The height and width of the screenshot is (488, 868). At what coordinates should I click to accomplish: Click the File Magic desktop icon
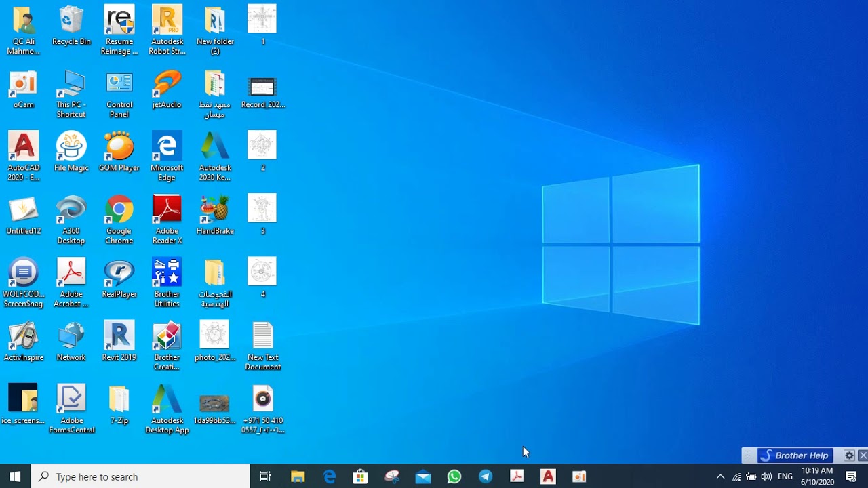coord(71,152)
